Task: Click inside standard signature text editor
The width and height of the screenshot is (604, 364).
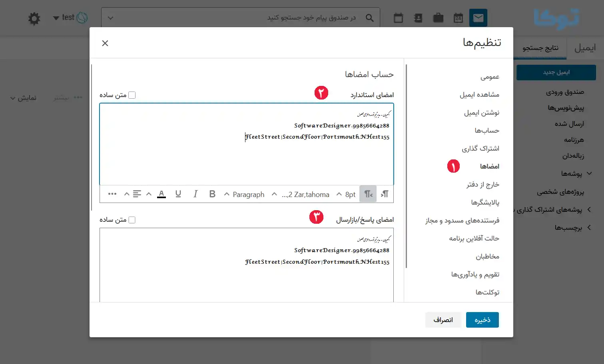Action: [x=247, y=144]
